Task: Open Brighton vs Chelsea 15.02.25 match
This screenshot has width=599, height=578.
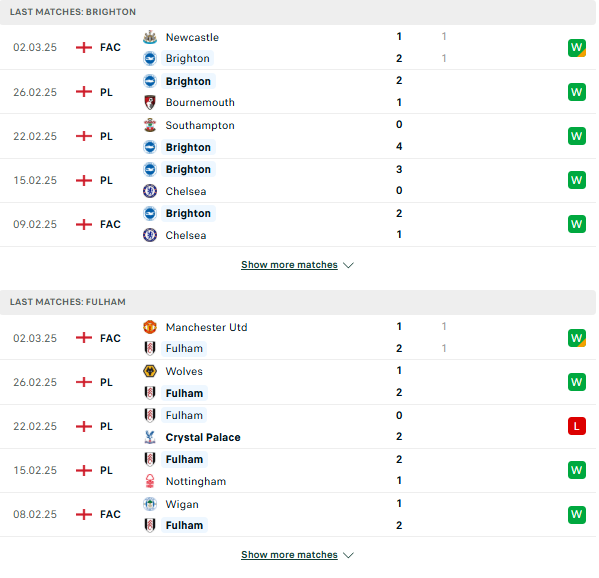Action: coord(298,180)
